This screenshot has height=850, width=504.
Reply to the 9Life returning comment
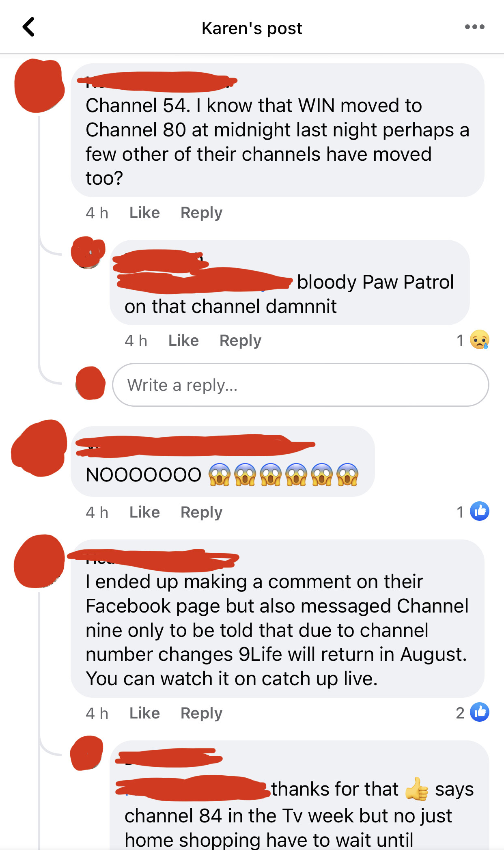click(x=201, y=713)
